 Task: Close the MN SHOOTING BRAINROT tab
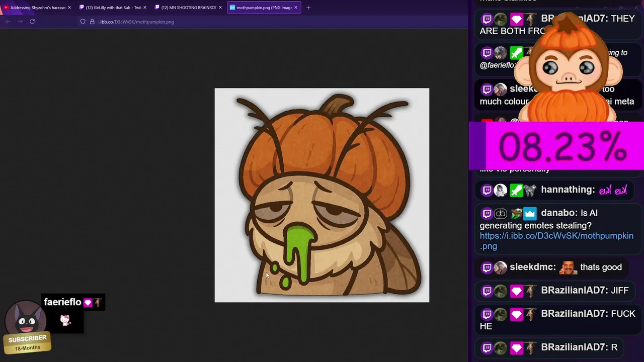click(x=220, y=8)
